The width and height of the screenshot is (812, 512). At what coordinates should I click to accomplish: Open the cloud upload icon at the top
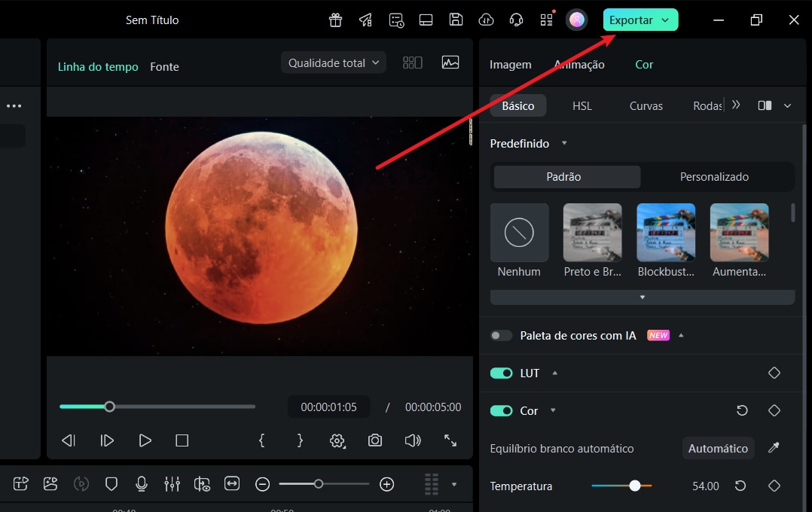pyautogui.click(x=486, y=20)
